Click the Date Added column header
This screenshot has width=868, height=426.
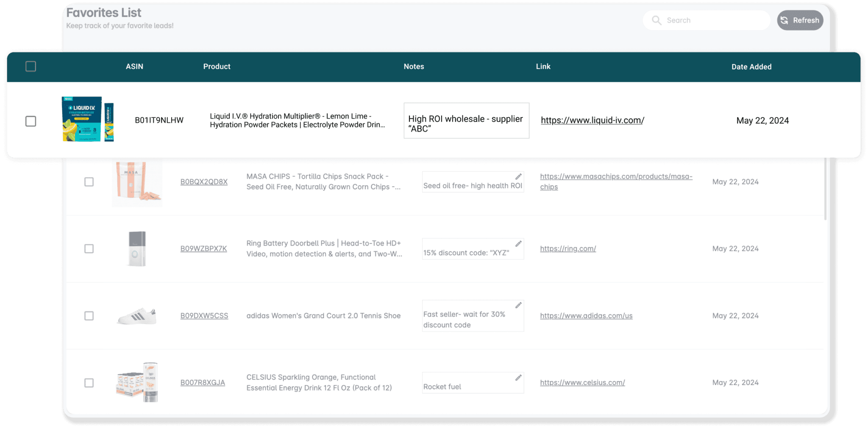(x=751, y=67)
